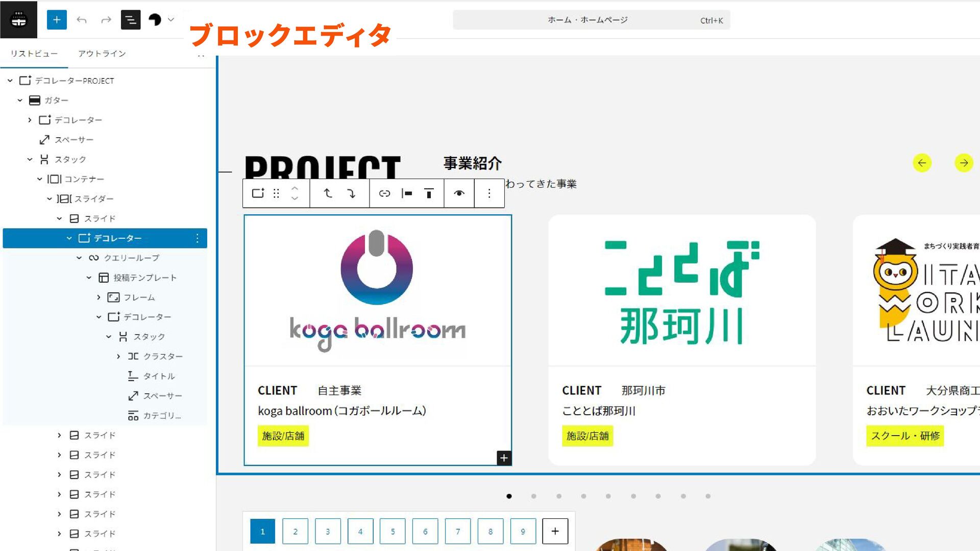Go to slide page 5 button
Image resolution: width=980 pixels, height=551 pixels.
click(x=393, y=531)
